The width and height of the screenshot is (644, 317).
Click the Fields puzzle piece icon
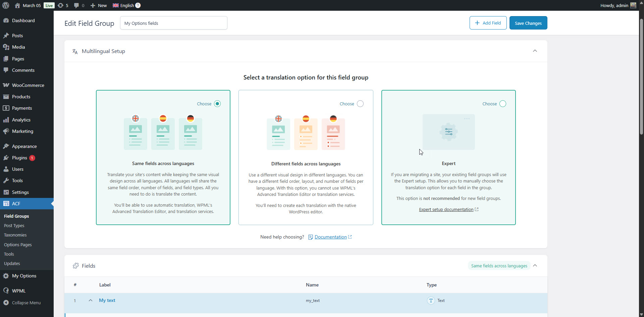coord(75,266)
